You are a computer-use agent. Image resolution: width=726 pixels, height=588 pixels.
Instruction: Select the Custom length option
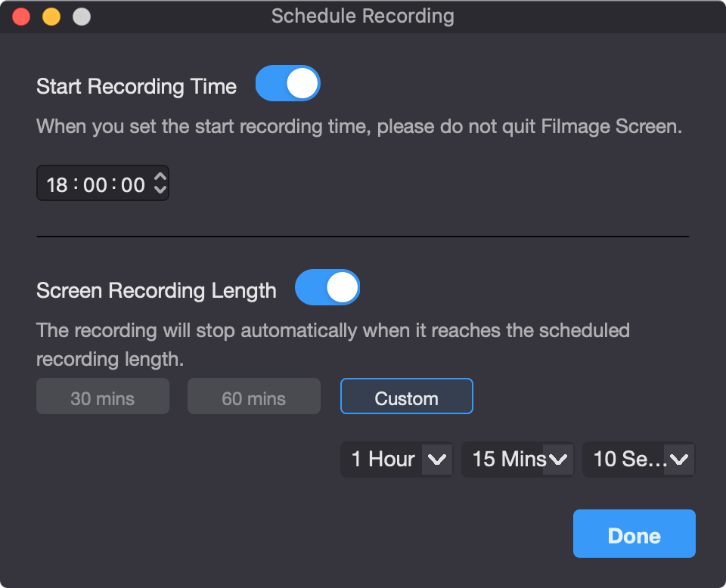pyautogui.click(x=407, y=397)
